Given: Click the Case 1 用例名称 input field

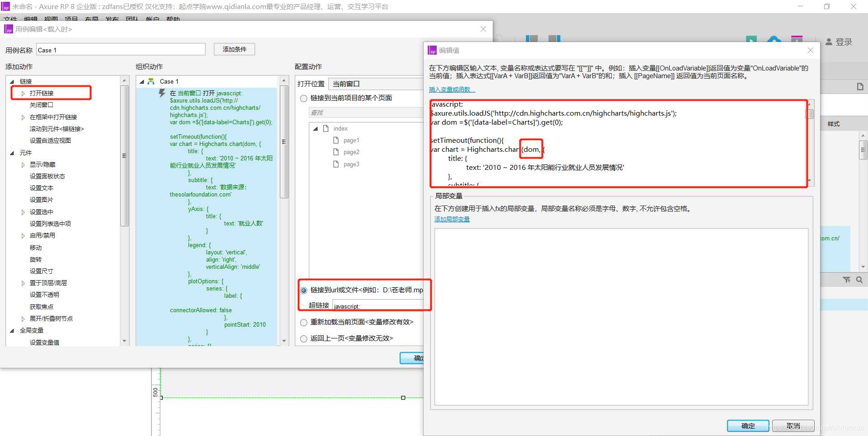Looking at the screenshot, I should (121, 50).
